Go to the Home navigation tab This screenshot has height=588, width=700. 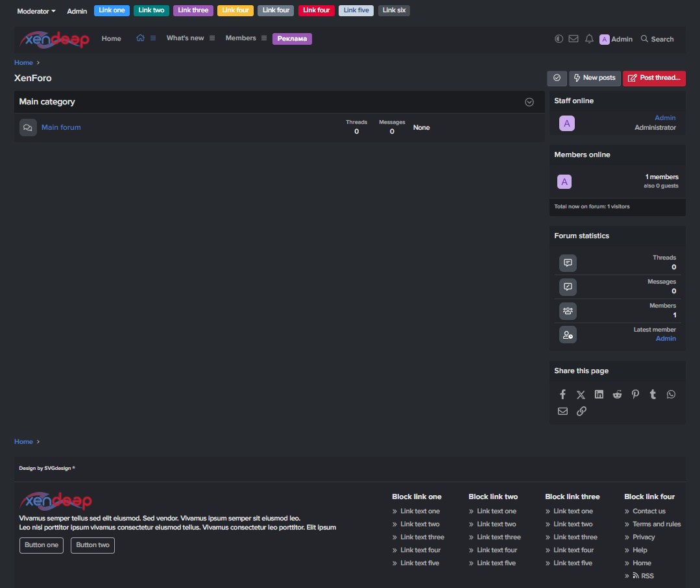pyautogui.click(x=111, y=39)
